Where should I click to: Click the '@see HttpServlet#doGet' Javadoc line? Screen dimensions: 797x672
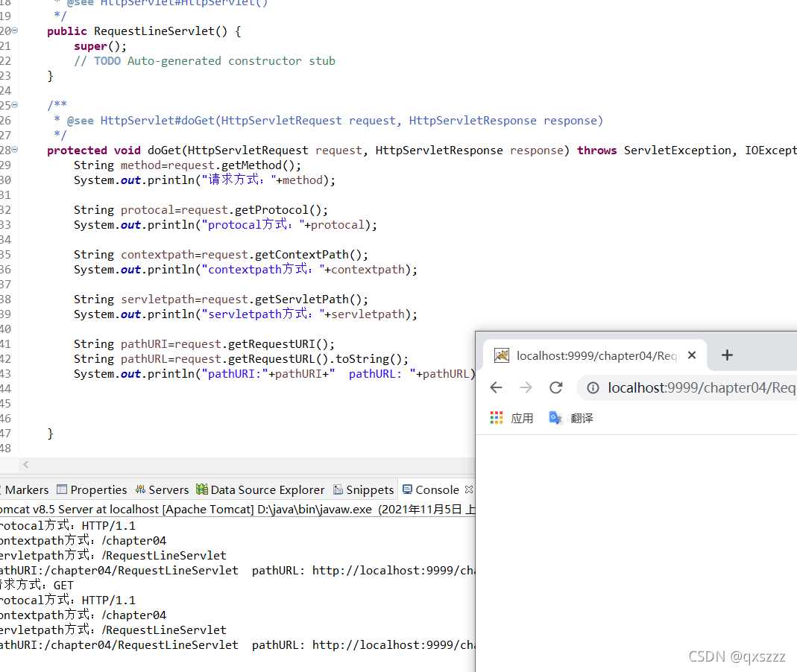tap(328, 121)
